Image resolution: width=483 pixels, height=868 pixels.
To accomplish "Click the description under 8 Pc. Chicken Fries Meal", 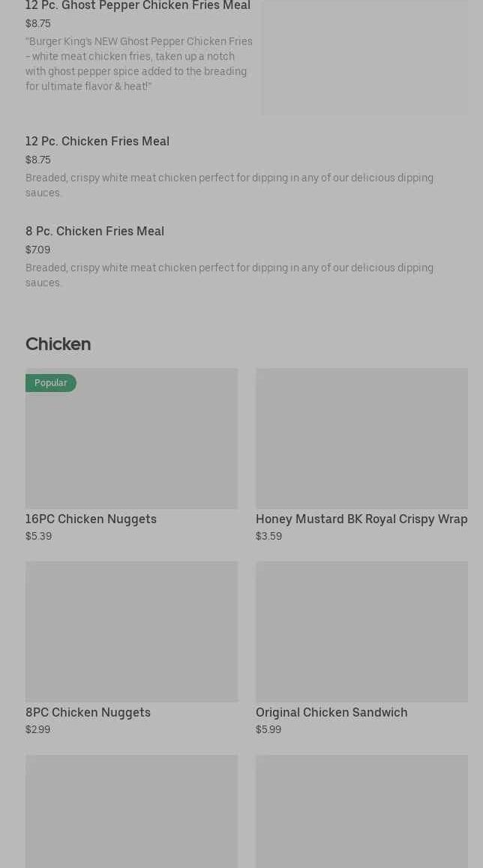I will coord(229,275).
